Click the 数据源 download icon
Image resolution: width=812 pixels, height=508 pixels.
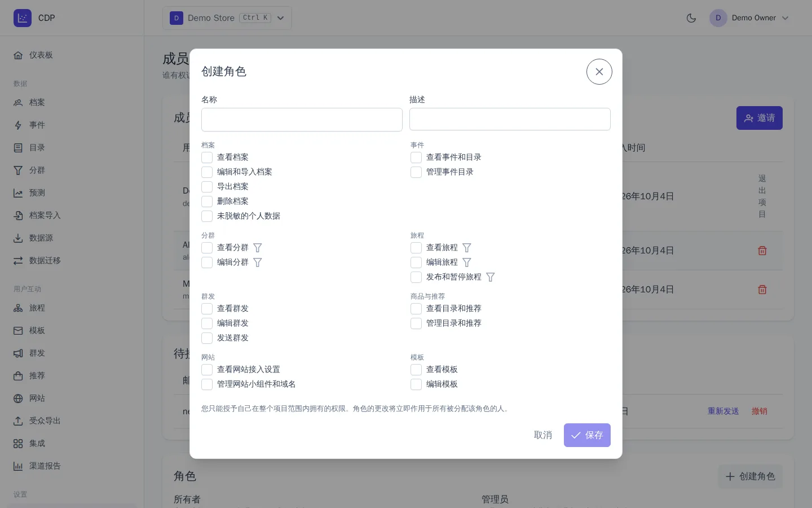pyautogui.click(x=18, y=238)
